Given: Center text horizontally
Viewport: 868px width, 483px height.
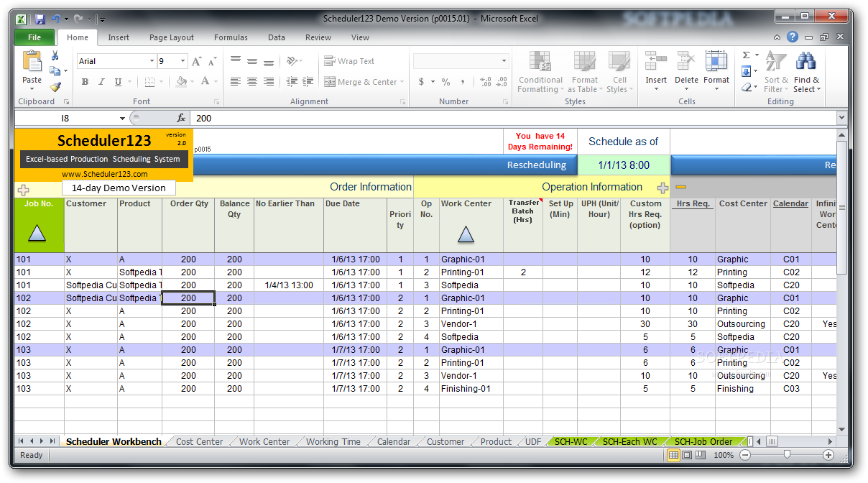Looking at the screenshot, I should 252,82.
